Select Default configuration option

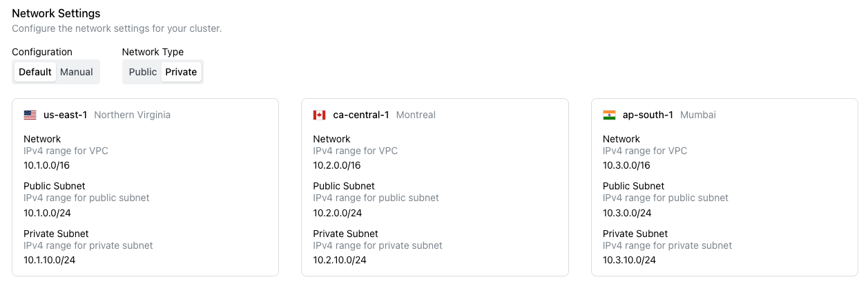(35, 72)
